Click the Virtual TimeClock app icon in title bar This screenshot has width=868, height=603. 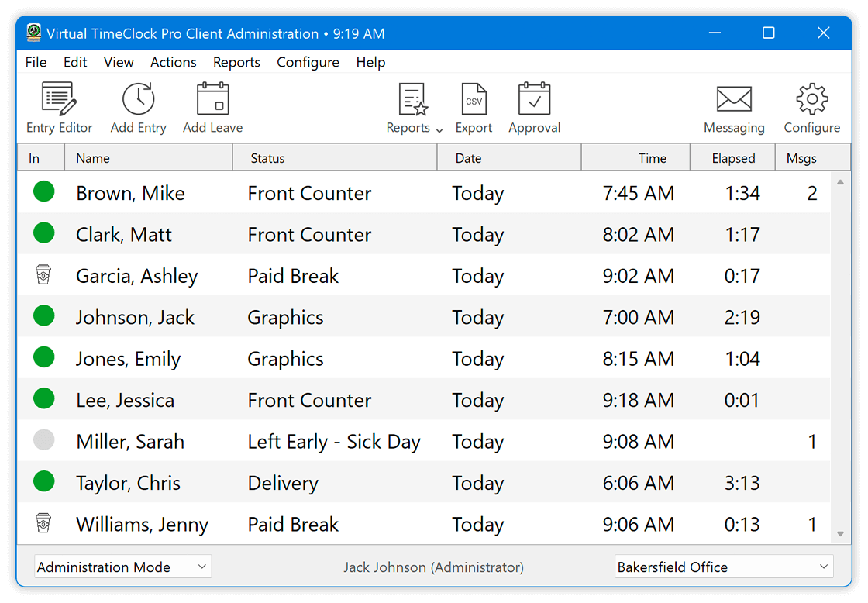pyautogui.click(x=34, y=33)
